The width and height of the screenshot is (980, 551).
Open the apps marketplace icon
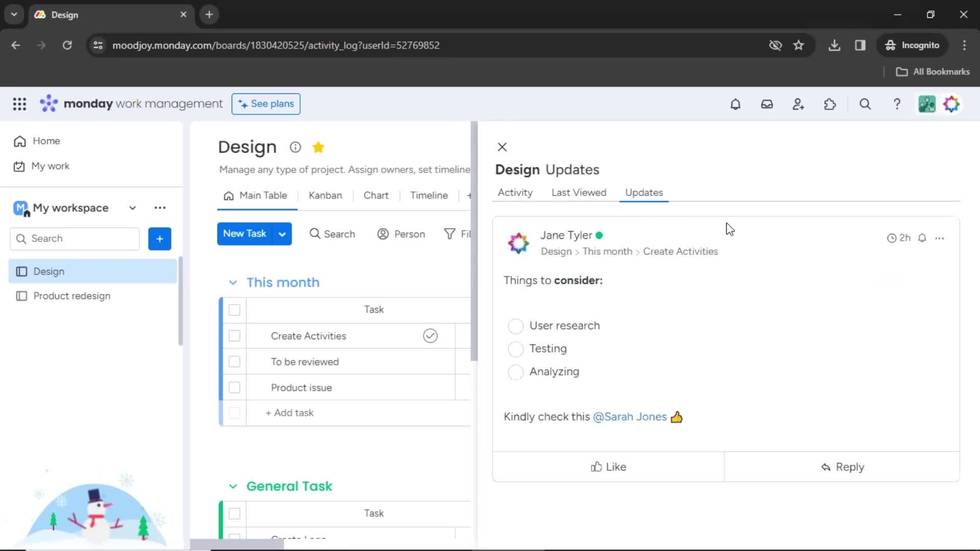click(830, 104)
